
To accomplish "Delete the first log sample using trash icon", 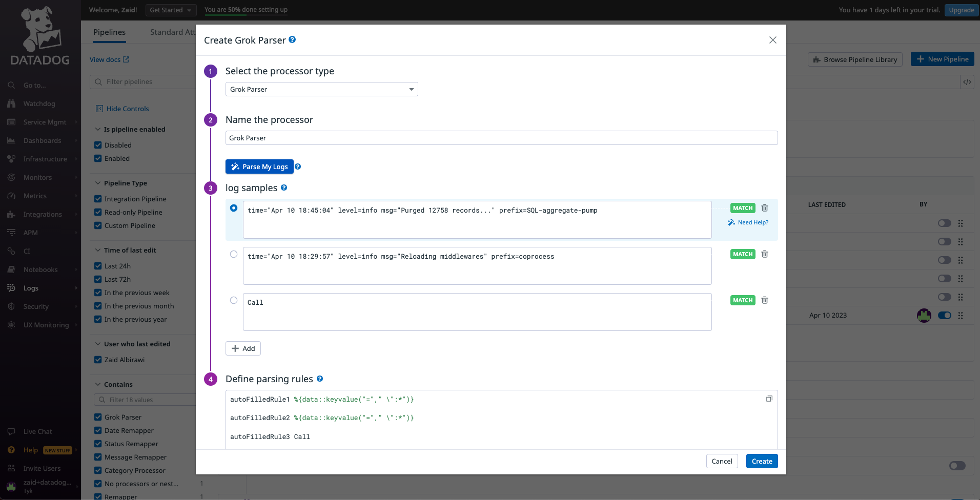I will coord(764,207).
